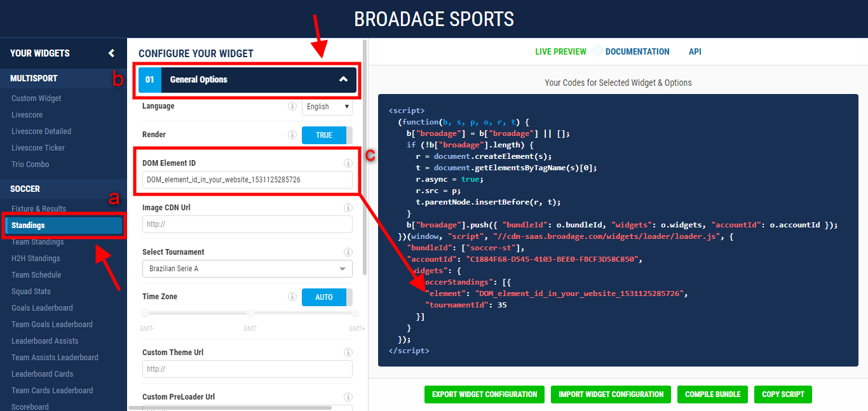Screen dimensions: 868x411
Task: Click the Copy Script button
Action: (783, 394)
